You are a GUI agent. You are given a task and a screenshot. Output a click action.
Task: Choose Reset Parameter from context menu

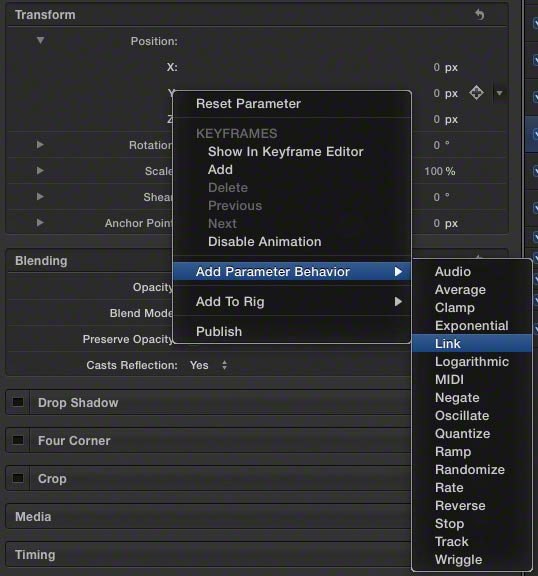(x=292, y=104)
